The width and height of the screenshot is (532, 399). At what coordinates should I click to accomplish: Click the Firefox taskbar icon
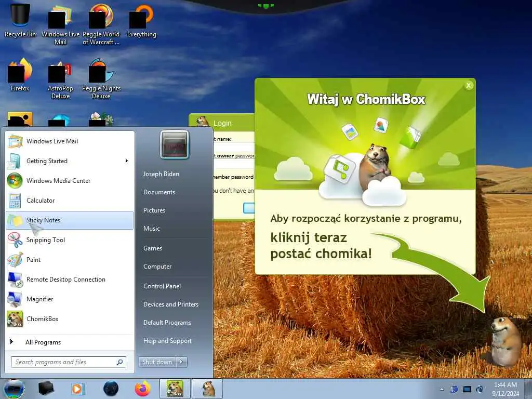pos(143,389)
